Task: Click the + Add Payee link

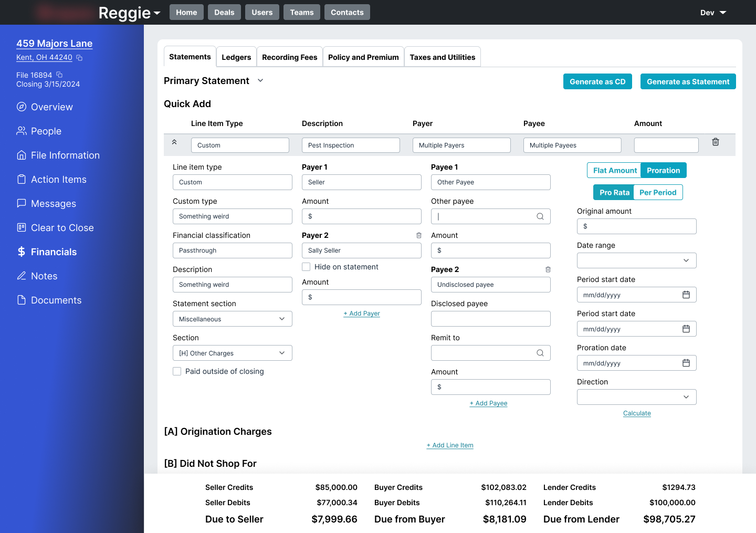Action: click(x=489, y=403)
